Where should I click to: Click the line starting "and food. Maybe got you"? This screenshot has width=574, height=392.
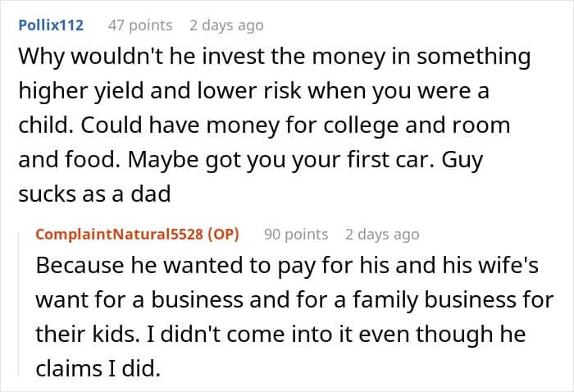[x=250, y=160]
